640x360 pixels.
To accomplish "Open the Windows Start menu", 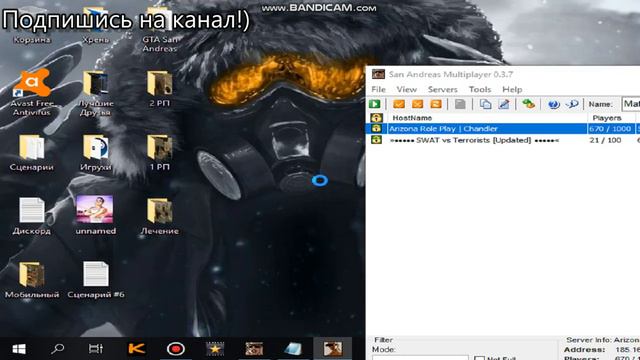I will pos(19,349).
